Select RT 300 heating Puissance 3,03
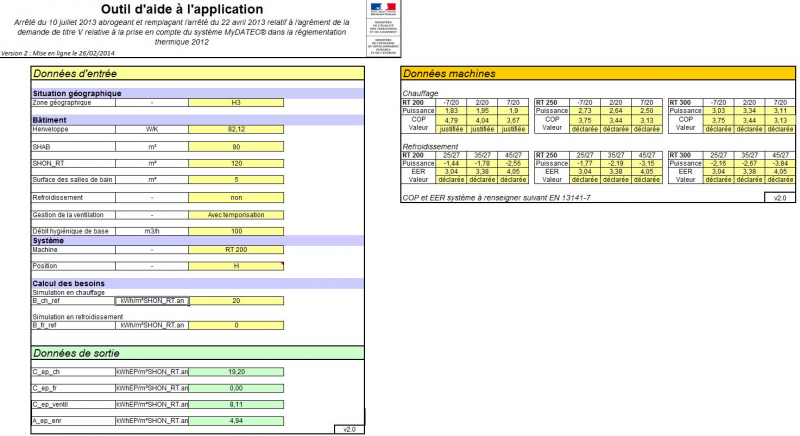This screenshot has height=436, width=800. click(718, 111)
